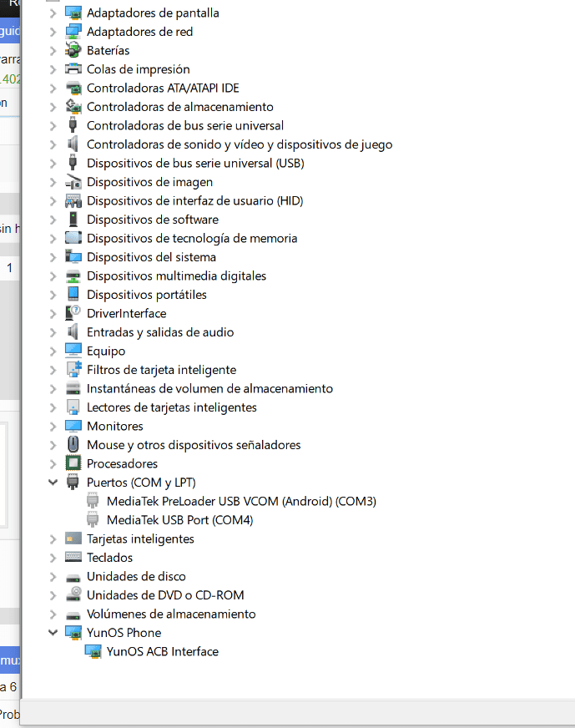Image resolution: width=575 pixels, height=728 pixels.
Task: Click the Procesadores chip icon
Action: tap(73, 463)
